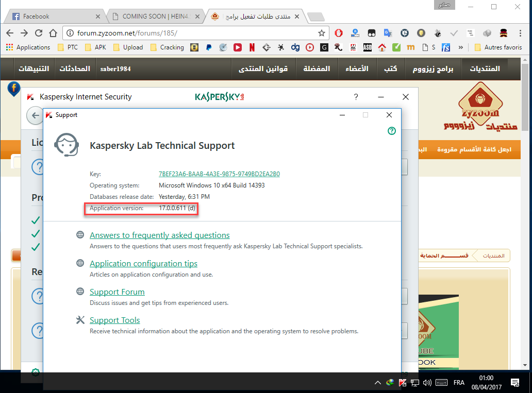Screen dimensions: 532x393
Task: Show more bookmarks with the chevron
Action: pos(460,47)
